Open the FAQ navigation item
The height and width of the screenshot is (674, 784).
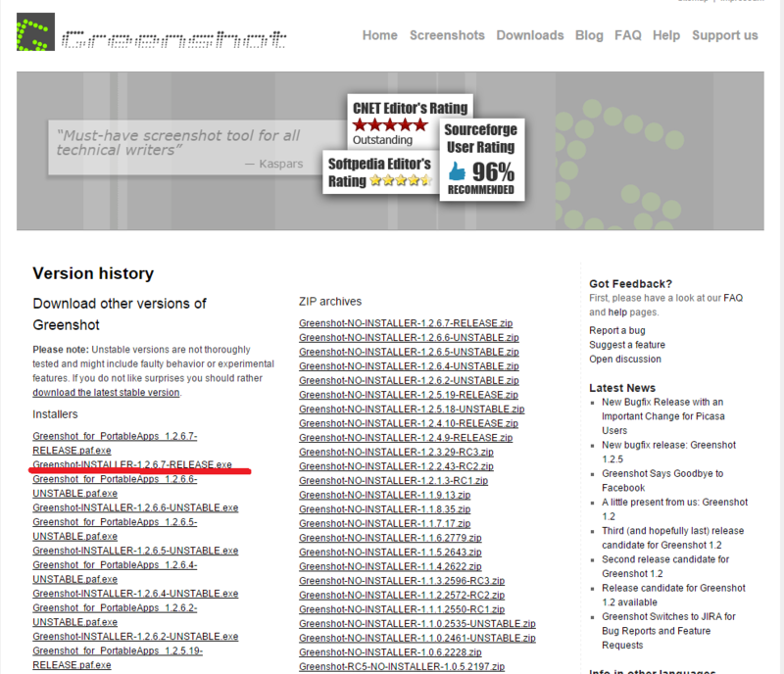pos(628,35)
